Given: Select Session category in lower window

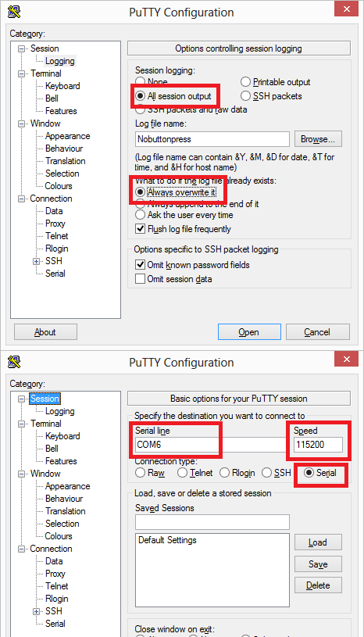Looking at the screenshot, I should 45,399.
